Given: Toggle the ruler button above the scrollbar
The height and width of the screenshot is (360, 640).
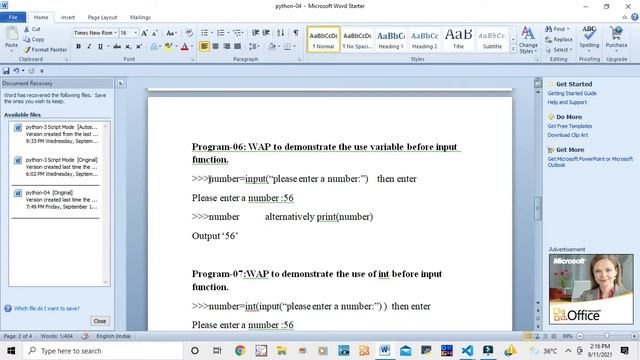Looking at the screenshot, I should click(x=538, y=83).
